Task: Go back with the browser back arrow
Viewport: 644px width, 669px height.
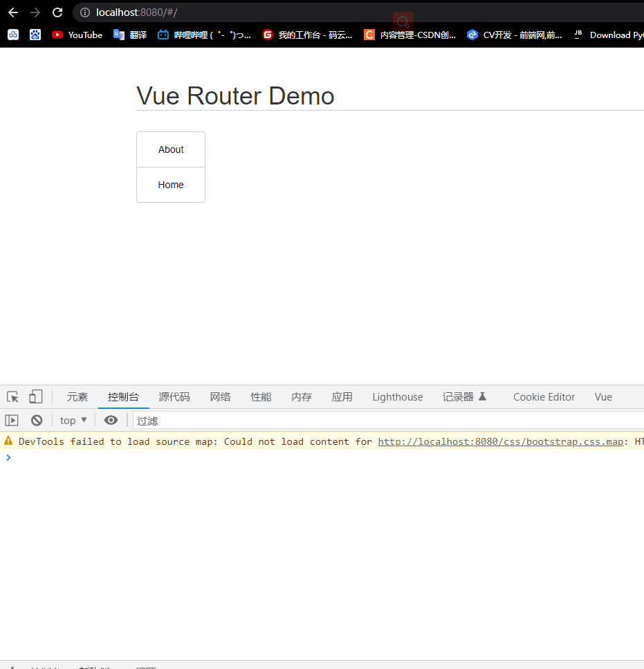Action: click(13, 12)
